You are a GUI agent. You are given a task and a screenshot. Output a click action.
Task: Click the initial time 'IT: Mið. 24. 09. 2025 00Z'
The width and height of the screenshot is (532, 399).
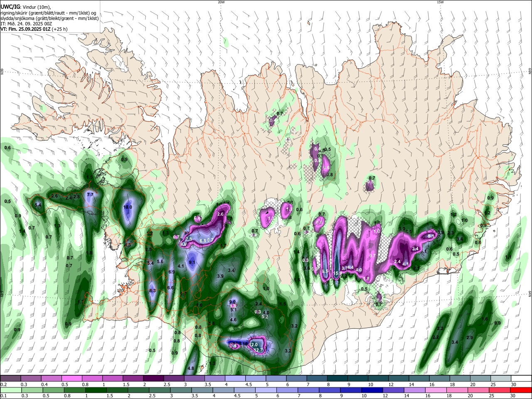[x=26, y=24]
